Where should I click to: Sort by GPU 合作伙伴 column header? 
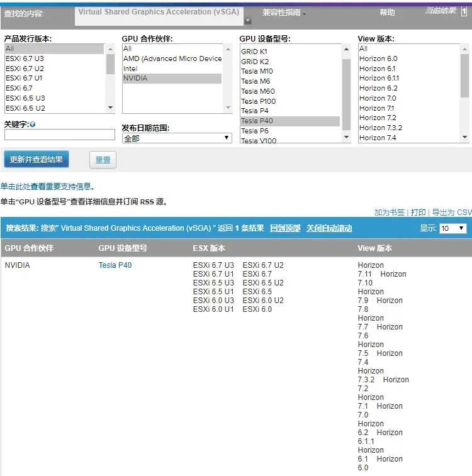pos(29,248)
